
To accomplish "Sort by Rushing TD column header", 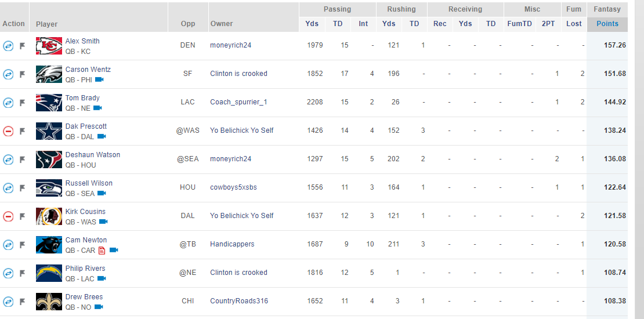I will 414,23.
